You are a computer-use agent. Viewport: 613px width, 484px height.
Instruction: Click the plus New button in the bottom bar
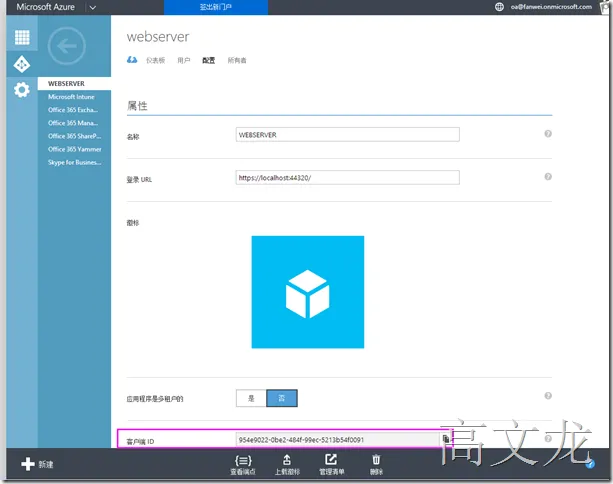[x=37, y=464]
